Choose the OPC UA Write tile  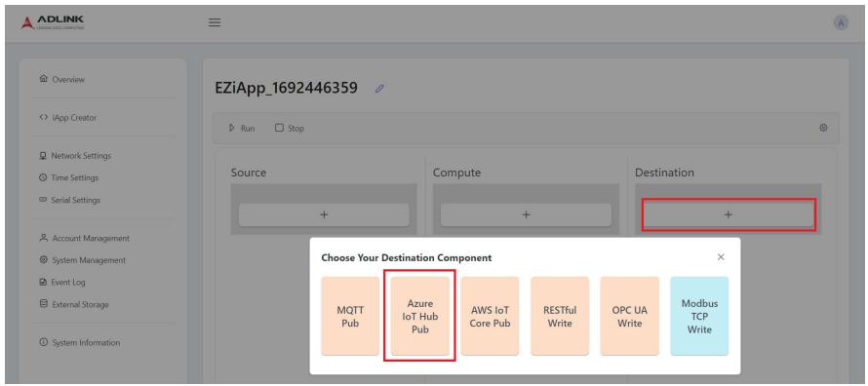[x=629, y=317]
